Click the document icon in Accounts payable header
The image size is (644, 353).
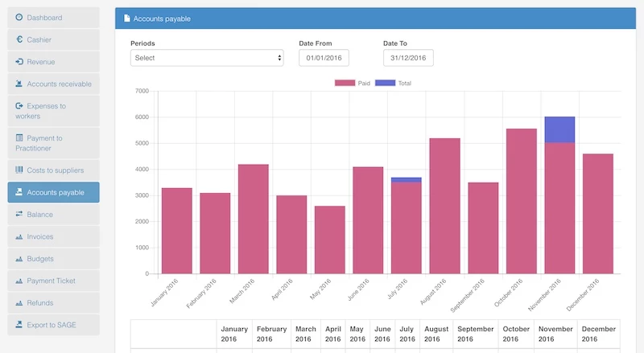126,18
